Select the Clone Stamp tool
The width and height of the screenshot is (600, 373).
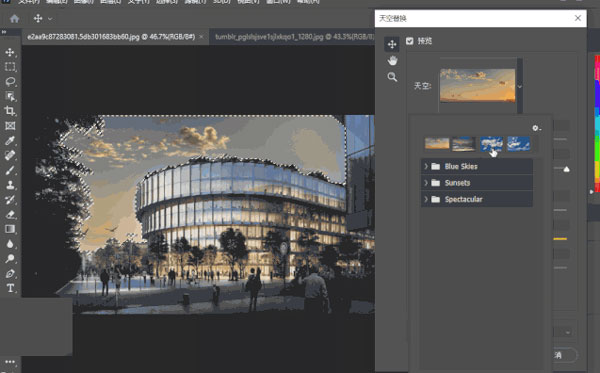(x=10, y=185)
